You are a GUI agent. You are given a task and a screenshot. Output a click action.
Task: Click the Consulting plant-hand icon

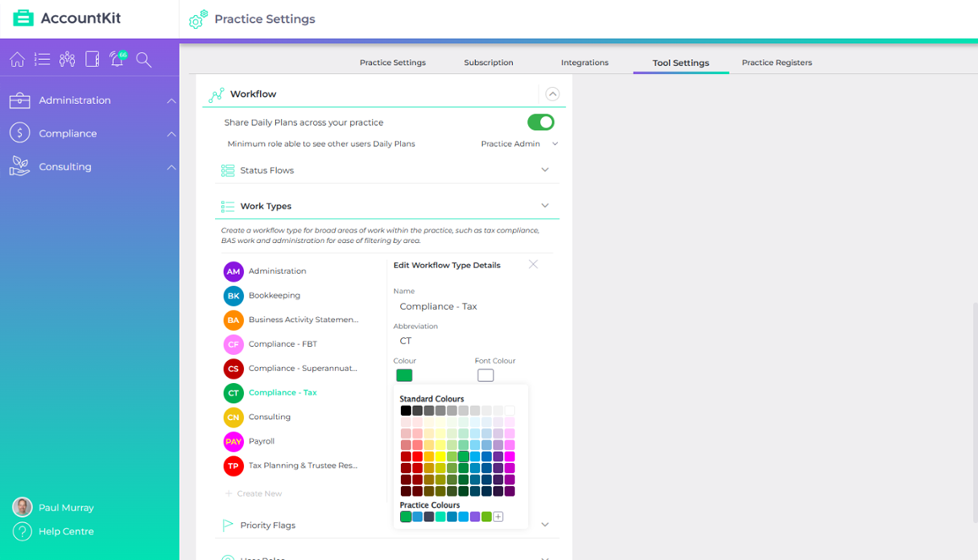tap(20, 166)
